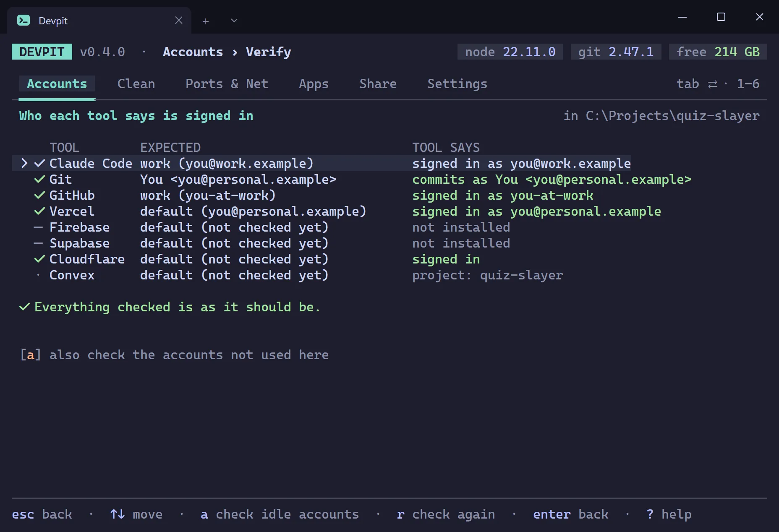Open the Apps tab

tap(314, 83)
